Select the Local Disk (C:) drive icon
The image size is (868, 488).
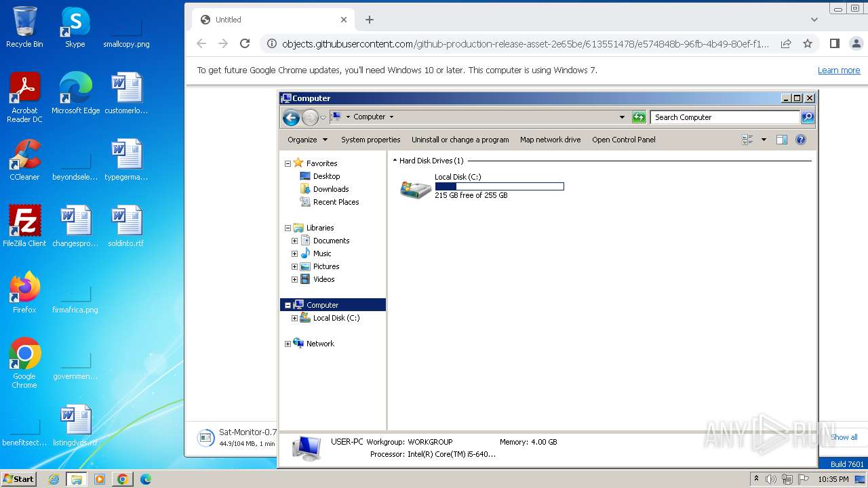[416, 188]
